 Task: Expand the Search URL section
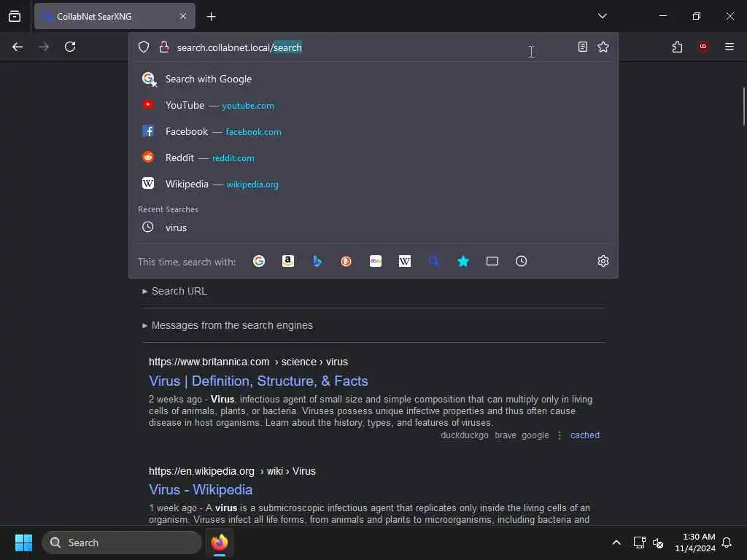pyautogui.click(x=174, y=291)
